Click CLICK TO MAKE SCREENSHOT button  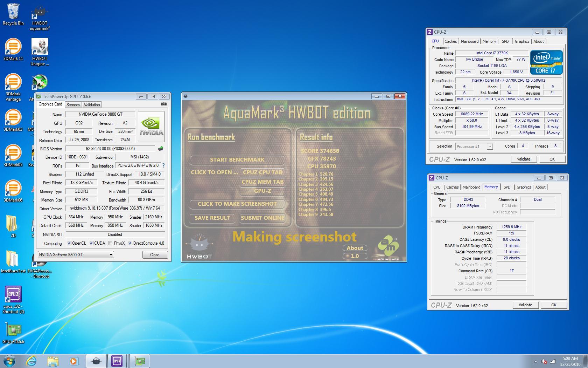pyautogui.click(x=237, y=204)
